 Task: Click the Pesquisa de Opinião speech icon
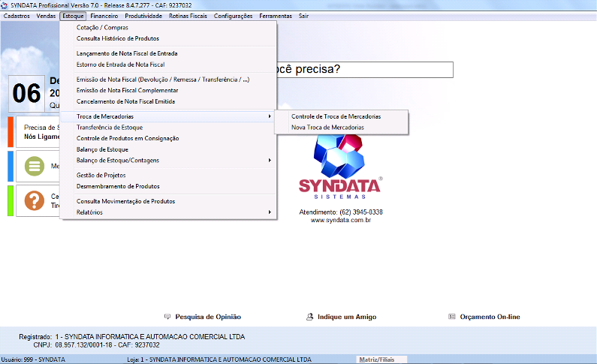click(167, 317)
